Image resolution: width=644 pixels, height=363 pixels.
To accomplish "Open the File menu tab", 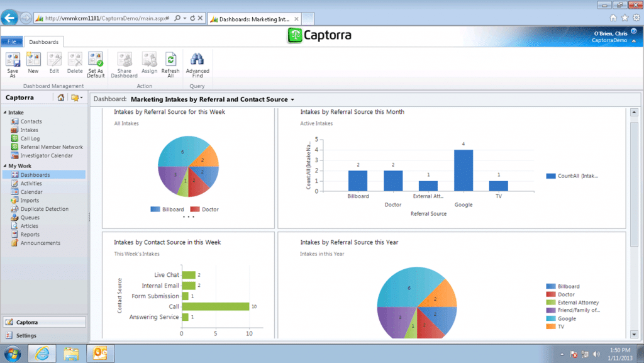I will [x=12, y=42].
